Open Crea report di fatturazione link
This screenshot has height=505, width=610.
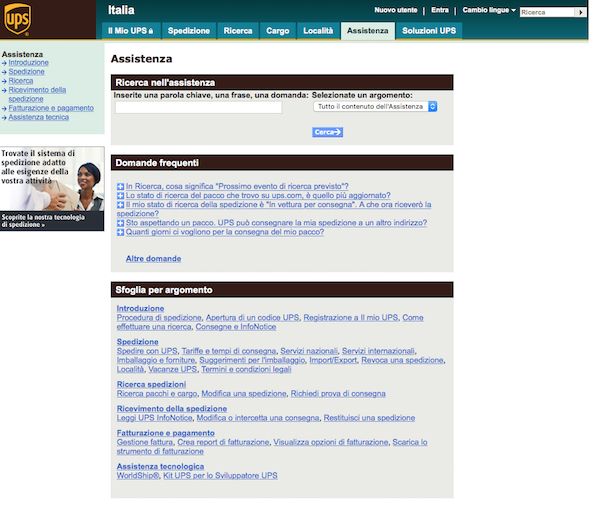(223, 442)
